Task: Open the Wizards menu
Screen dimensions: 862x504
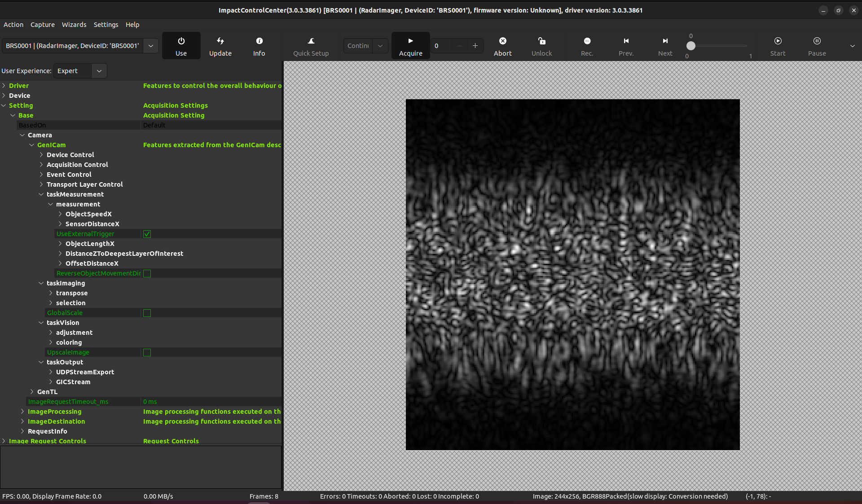Action: coord(74,25)
